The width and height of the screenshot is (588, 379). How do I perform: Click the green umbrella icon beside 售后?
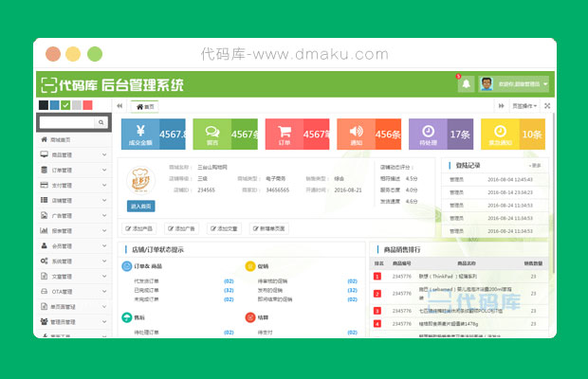127,317
